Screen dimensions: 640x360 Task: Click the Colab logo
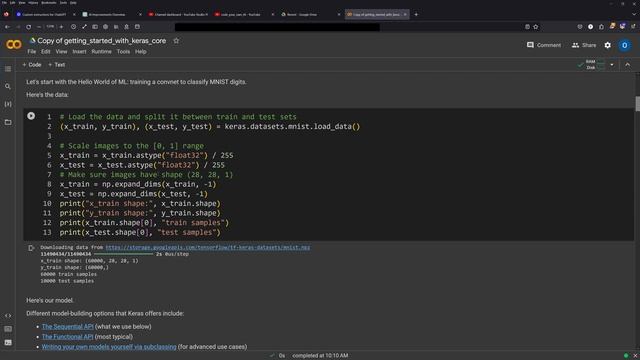[x=13, y=44]
